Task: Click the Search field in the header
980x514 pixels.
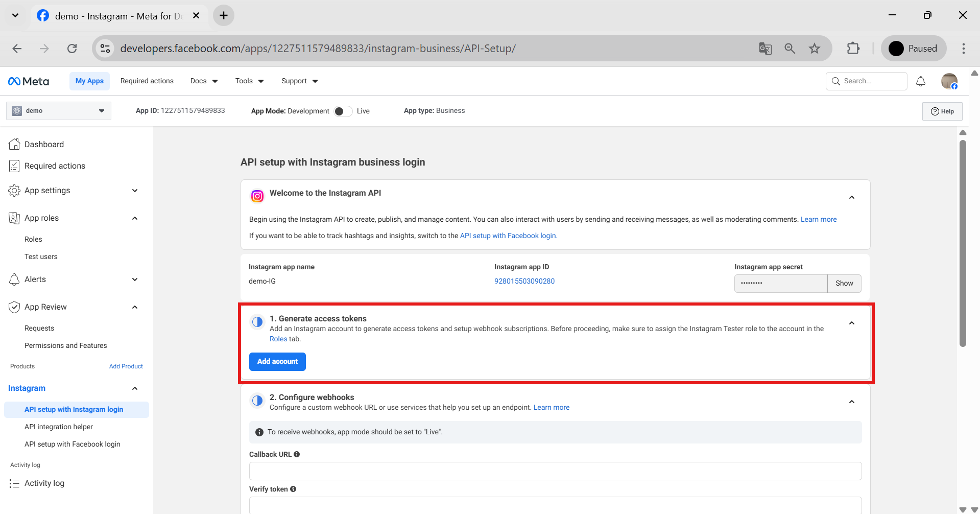Action: 867,81
